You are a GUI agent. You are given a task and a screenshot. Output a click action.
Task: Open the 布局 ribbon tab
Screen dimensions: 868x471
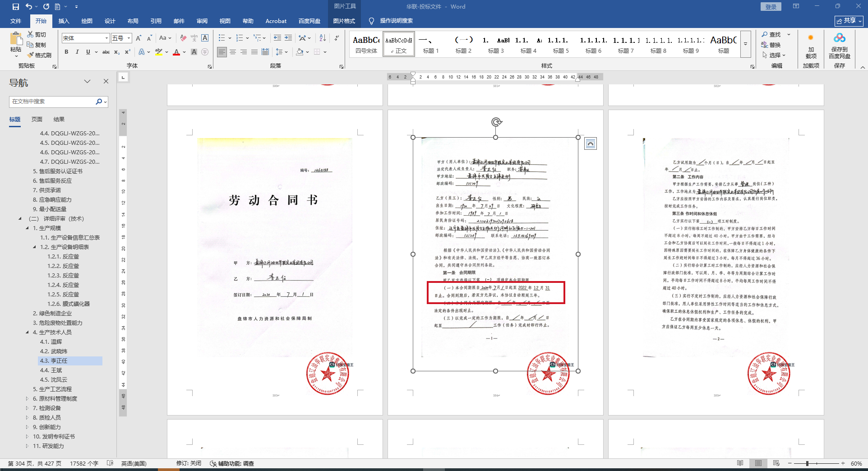pos(133,21)
